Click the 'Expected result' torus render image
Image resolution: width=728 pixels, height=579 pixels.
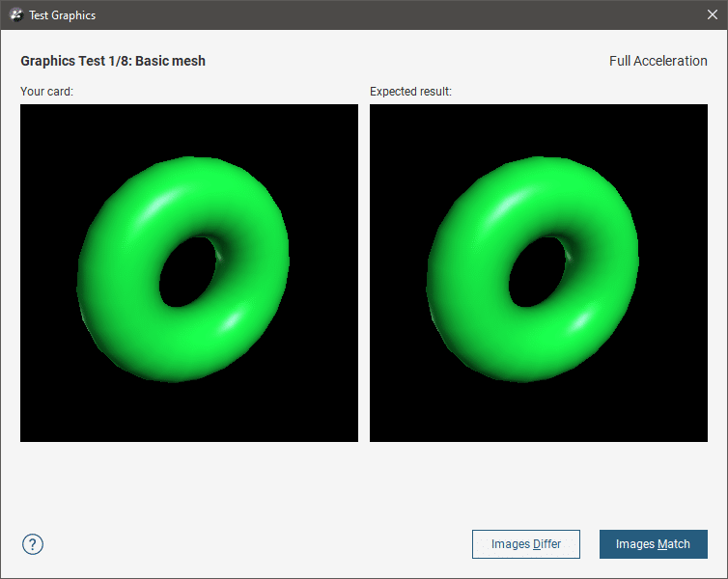[539, 273]
